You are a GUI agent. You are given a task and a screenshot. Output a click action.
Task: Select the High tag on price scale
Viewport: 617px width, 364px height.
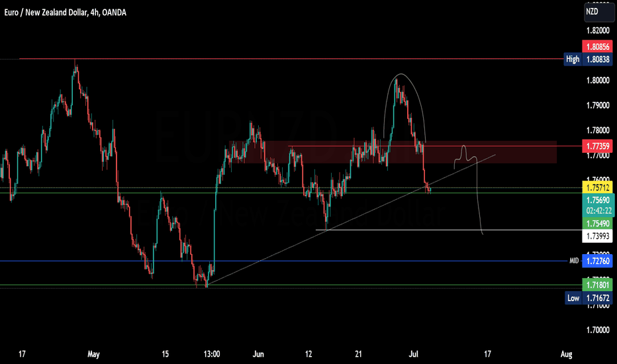tap(573, 60)
